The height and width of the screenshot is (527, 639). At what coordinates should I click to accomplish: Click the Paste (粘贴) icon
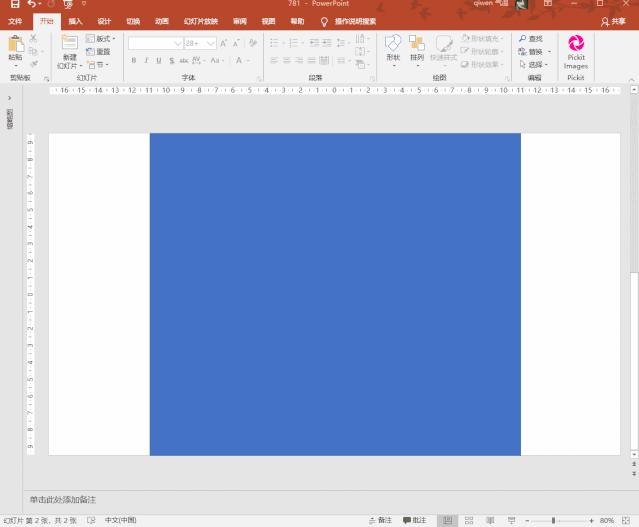(x=15, y=43)
